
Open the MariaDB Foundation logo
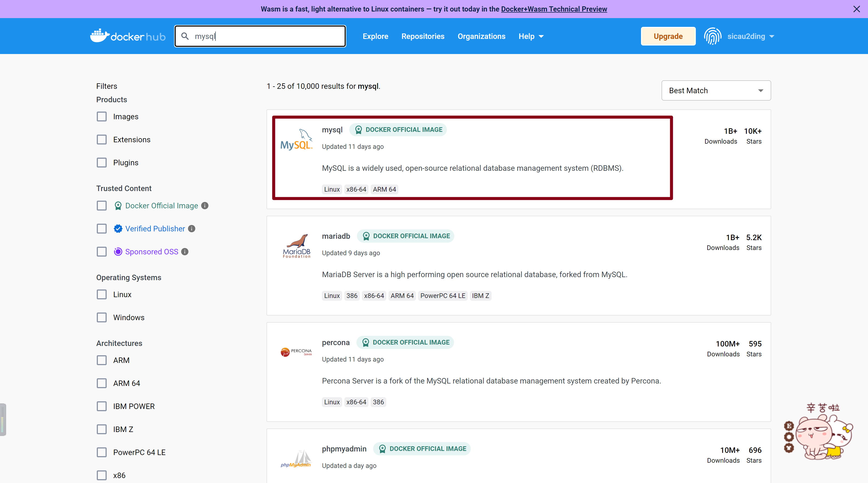[297, 246]
